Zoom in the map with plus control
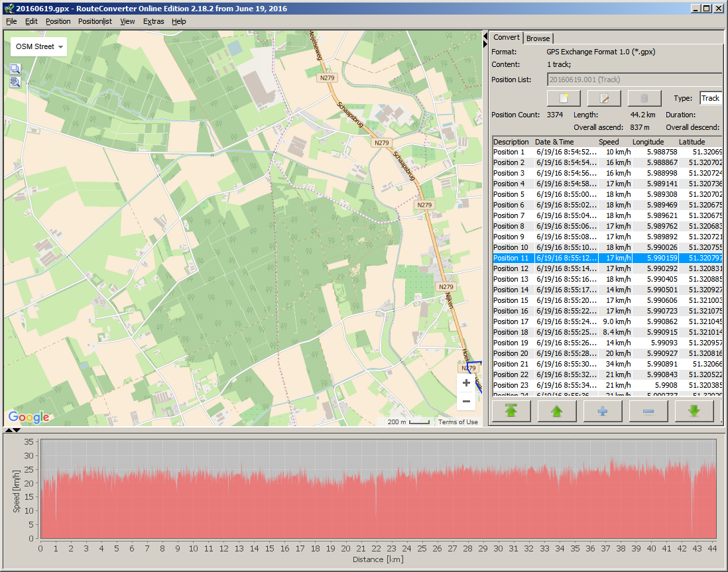 point(466,383)
